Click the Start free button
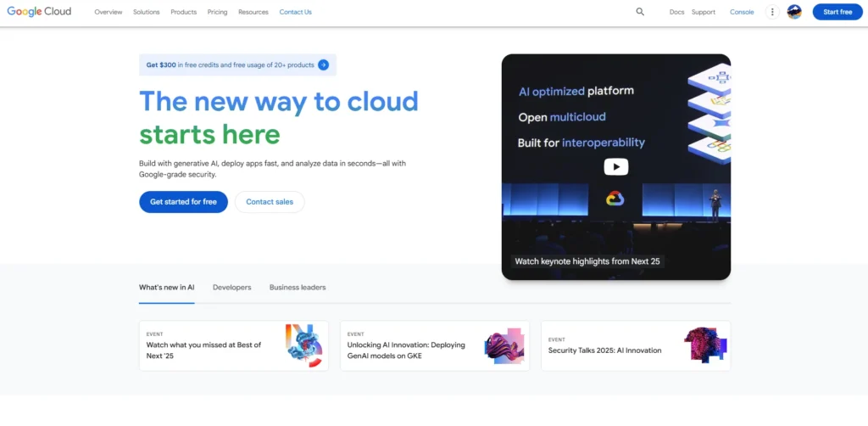 837,12
